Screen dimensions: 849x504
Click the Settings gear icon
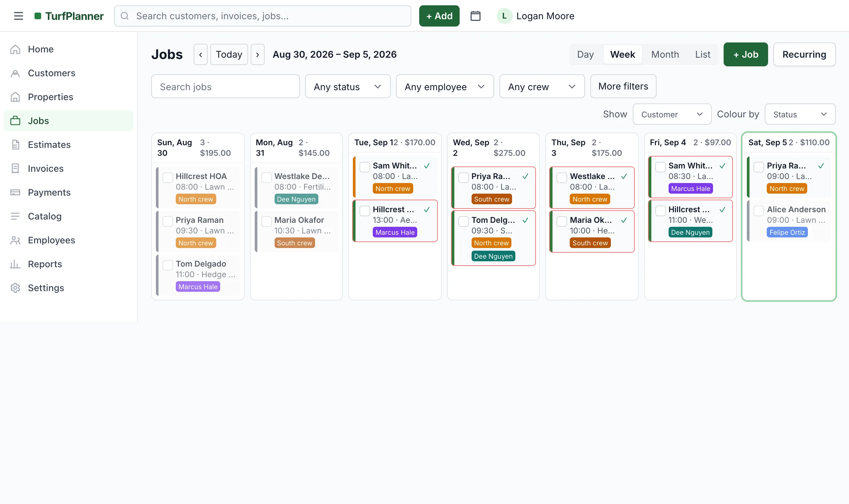click(15, 288)
